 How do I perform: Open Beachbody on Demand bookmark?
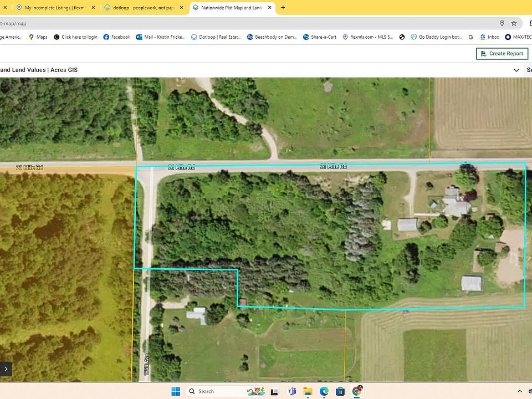[x=272, y=37]
